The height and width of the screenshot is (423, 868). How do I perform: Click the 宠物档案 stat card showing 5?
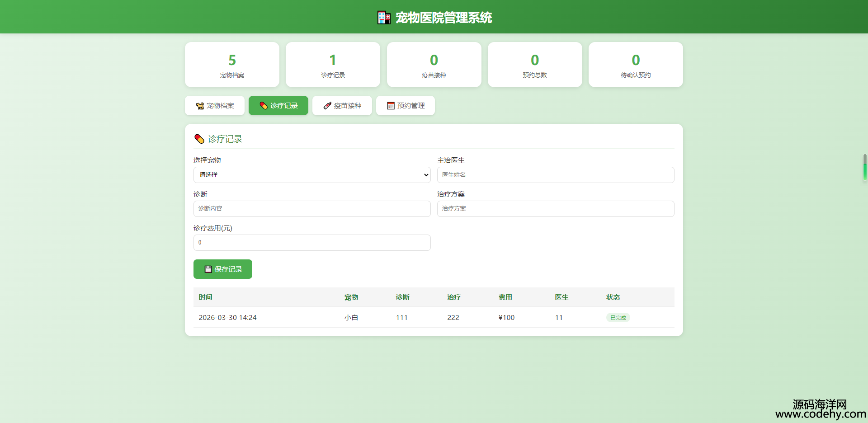pyautogui.click(x=232, y=65)
